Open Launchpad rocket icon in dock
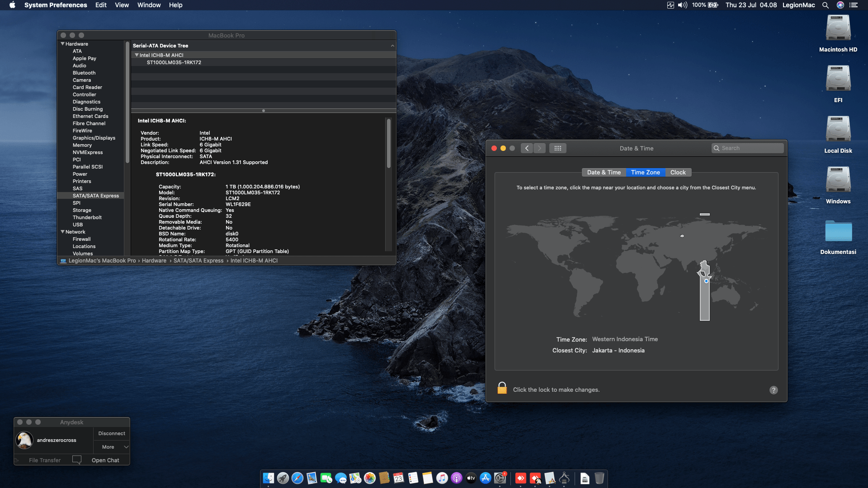The width and height of the screenshot is (868, 488). 283,478
